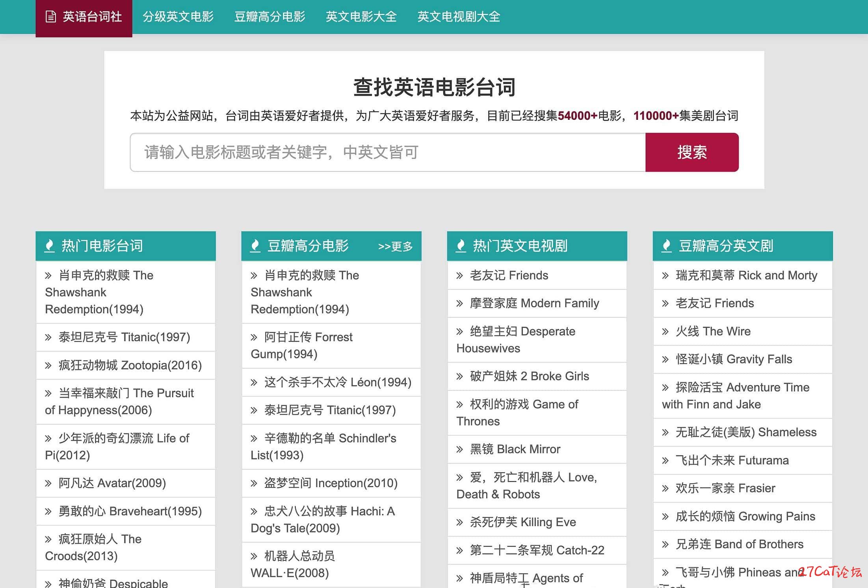868x588 pixels.
Task: Click the 热门英文电视剧 section heading
Action: pos(520,246)
